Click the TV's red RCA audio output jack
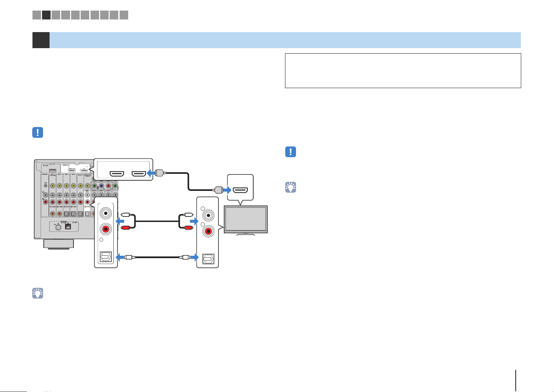 (x=208, y=231)
